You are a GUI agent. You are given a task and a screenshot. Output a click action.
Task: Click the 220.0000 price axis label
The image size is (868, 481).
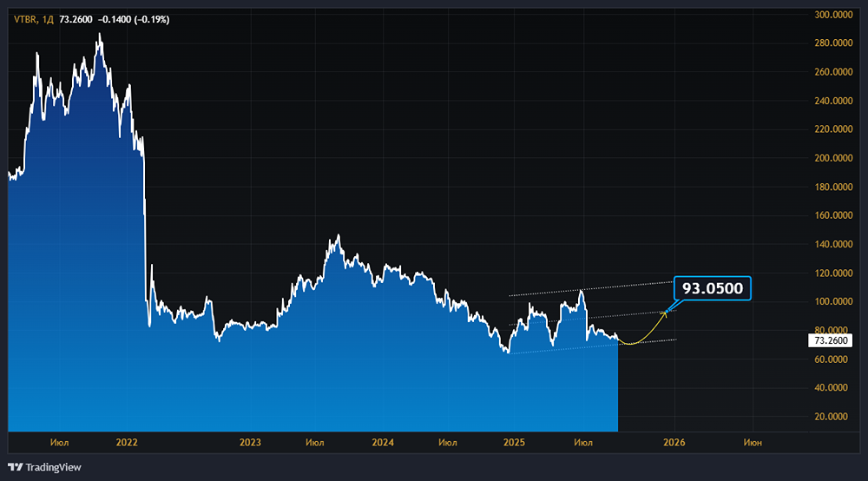pos(833,129)
